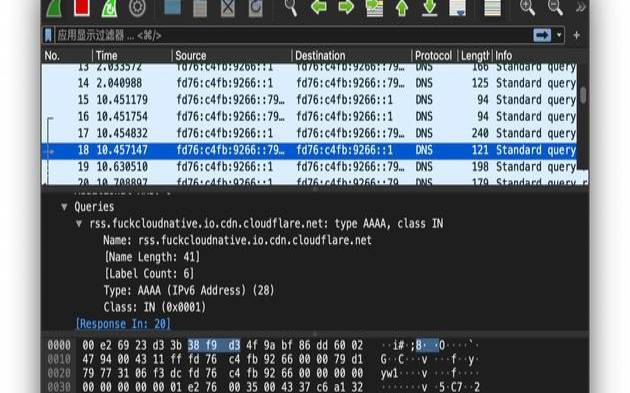630x393 pixels.
Task: Find a packet with magnifier icon
Action: tap(291, 8)
